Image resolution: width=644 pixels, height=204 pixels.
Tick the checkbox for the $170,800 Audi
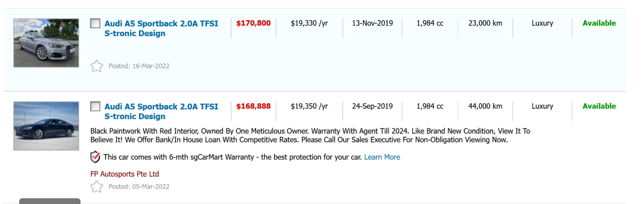[x=95, y=23]
